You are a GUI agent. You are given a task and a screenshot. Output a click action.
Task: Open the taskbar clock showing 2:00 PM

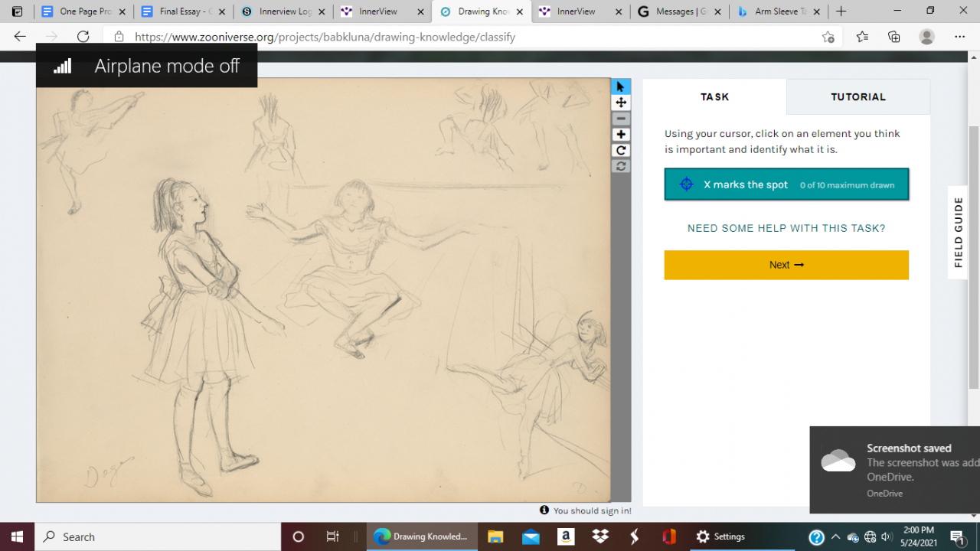(918, 536)
